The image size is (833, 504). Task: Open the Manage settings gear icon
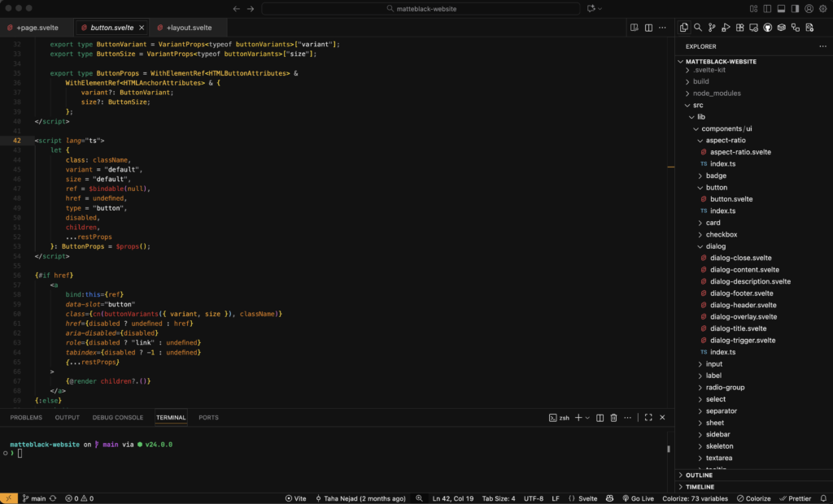pyautogui.click(x=823, y=9)
